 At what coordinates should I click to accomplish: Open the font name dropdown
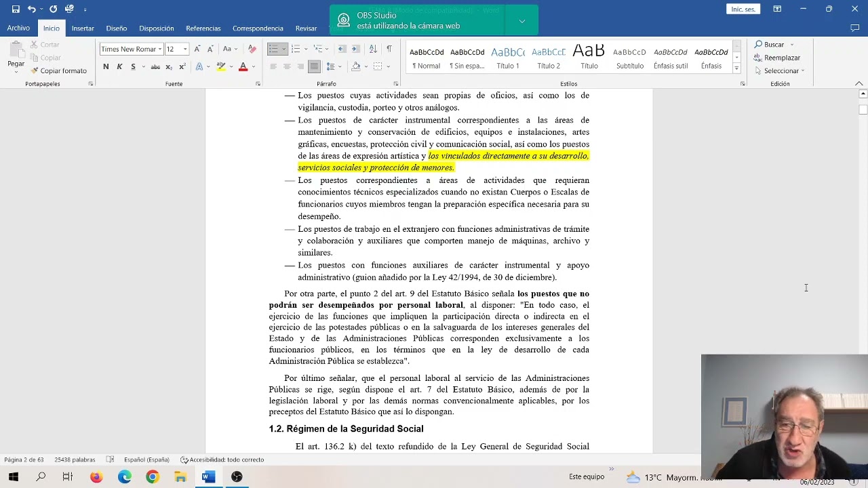[x=159, y=49]
